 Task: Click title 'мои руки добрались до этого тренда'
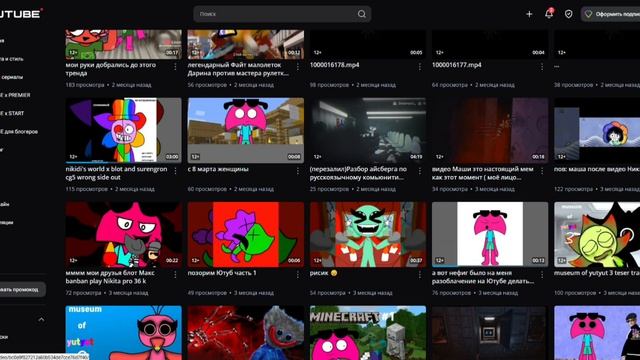coord(111,69)
